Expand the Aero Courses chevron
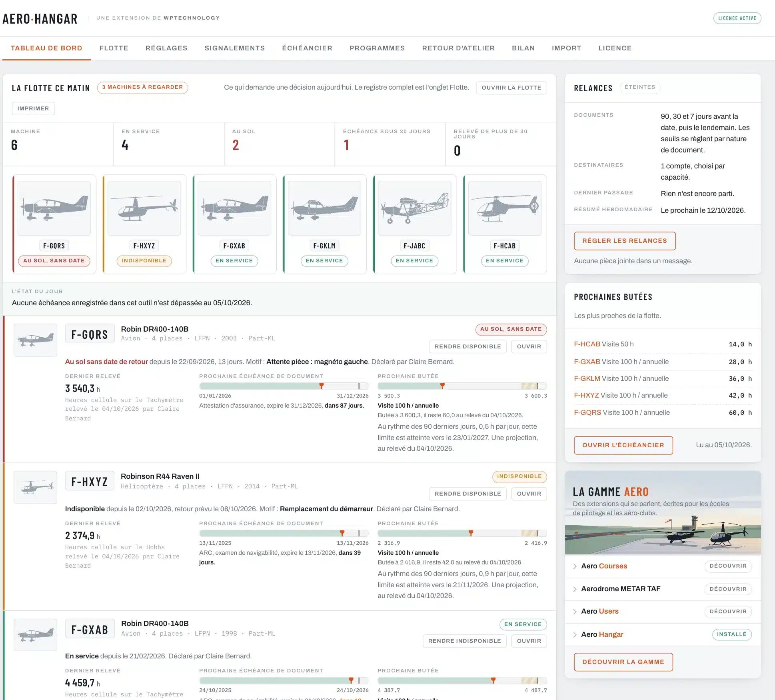This screenshot has height=700, width=775. coord(575,566)
